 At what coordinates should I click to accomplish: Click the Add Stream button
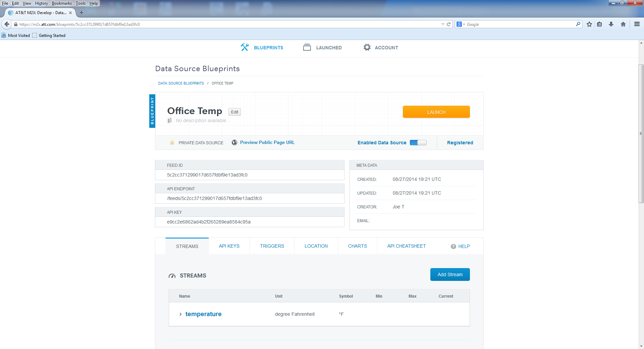pyautogui.click(x=450, y=275)
